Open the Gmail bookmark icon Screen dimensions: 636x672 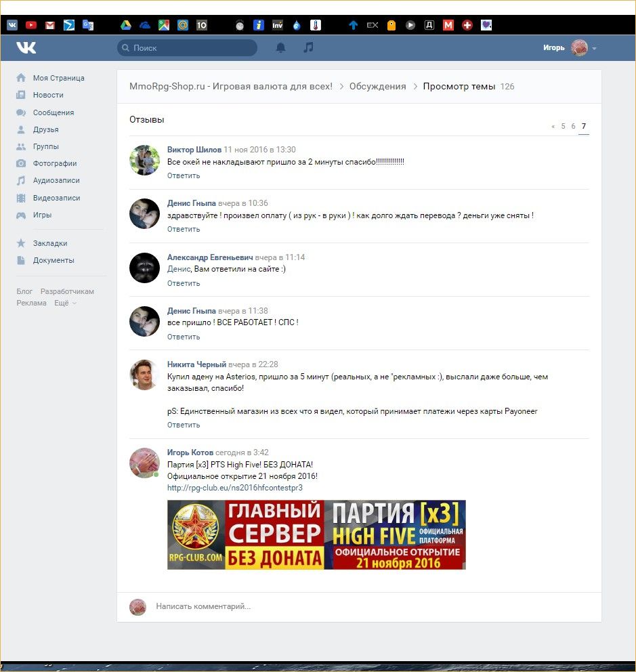[x=50, y=25]
